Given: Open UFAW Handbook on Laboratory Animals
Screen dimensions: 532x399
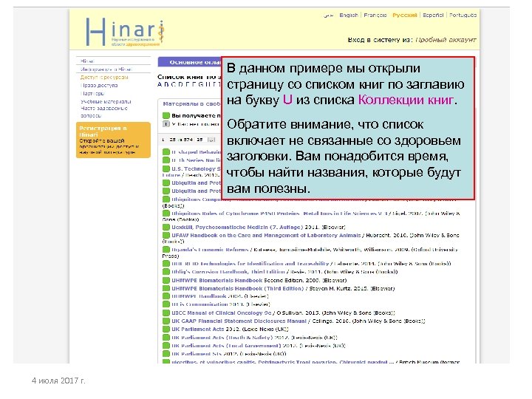Looking at the screenshot, I should 266,235.
